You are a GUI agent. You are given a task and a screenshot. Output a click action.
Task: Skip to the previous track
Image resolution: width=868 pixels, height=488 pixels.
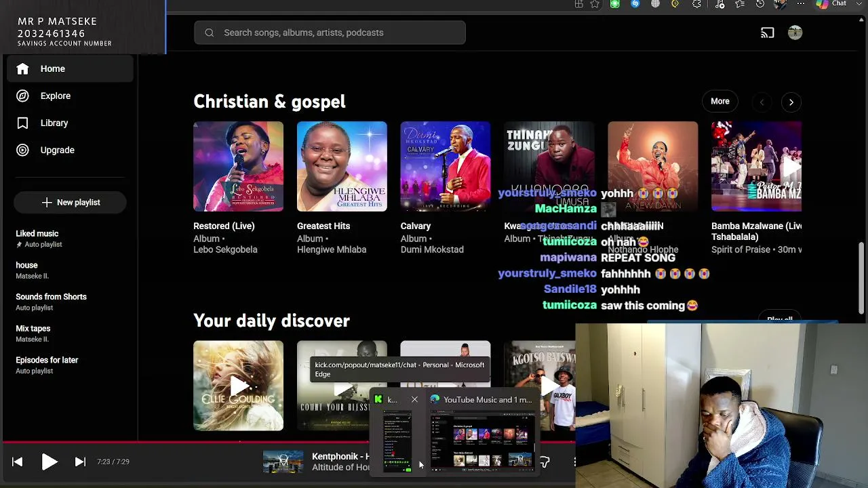pos(18,462)
